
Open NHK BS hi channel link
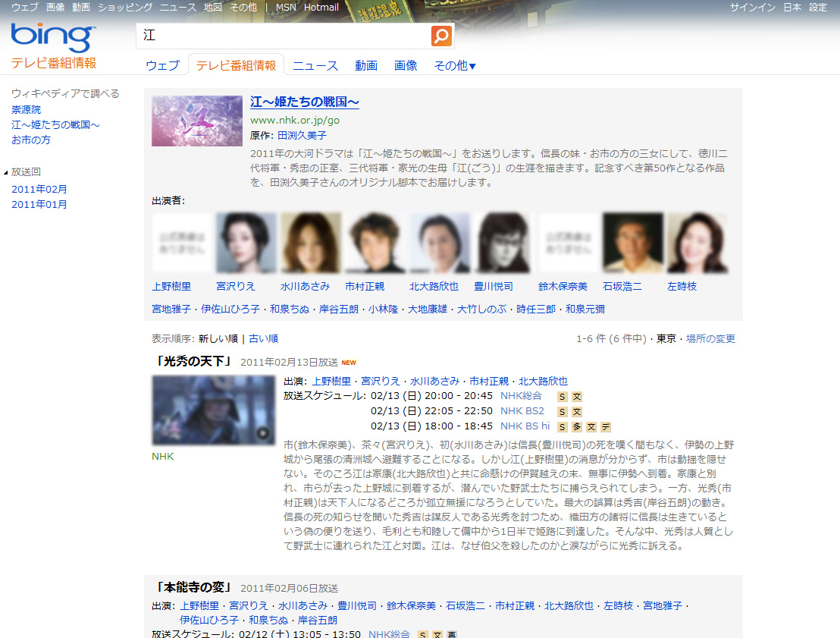(x=525, y=426)
